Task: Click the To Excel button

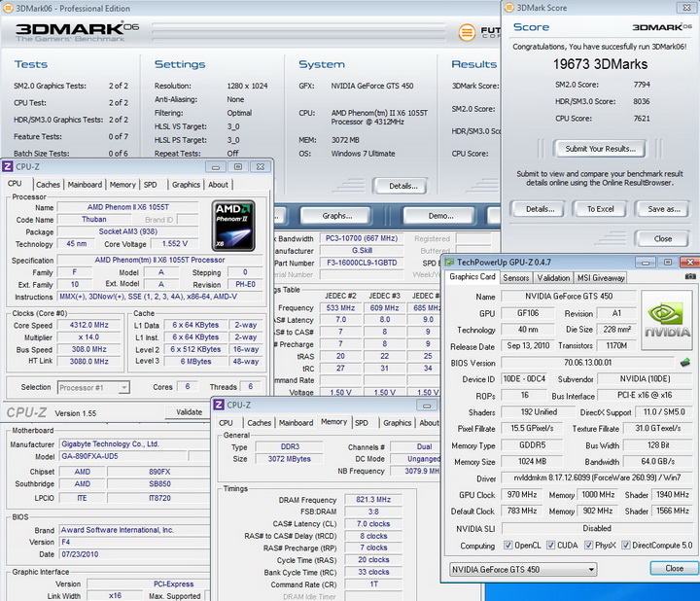Action: click(600, 208)
